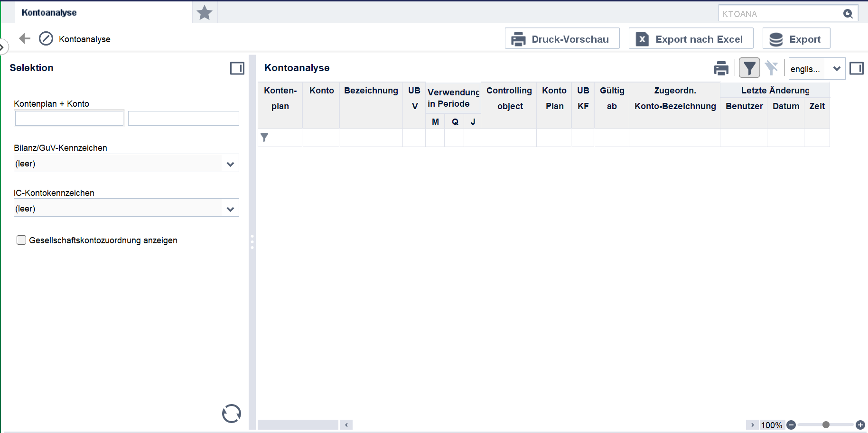Click the refresh icon in Selektion panel
Viewport: 868px width, 433px height.
coord(232,414)
